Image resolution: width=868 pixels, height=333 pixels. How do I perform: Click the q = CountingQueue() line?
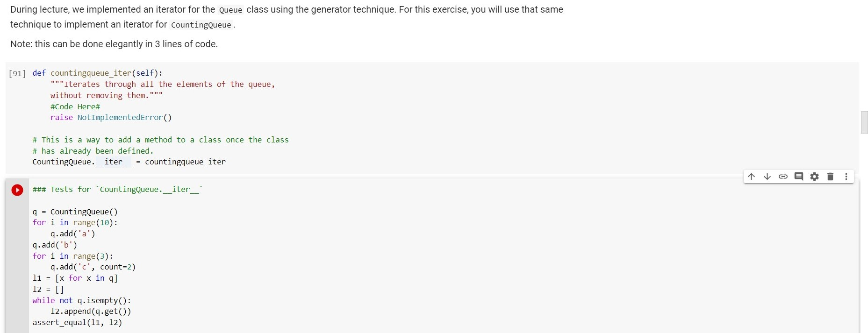coord(75,212)
